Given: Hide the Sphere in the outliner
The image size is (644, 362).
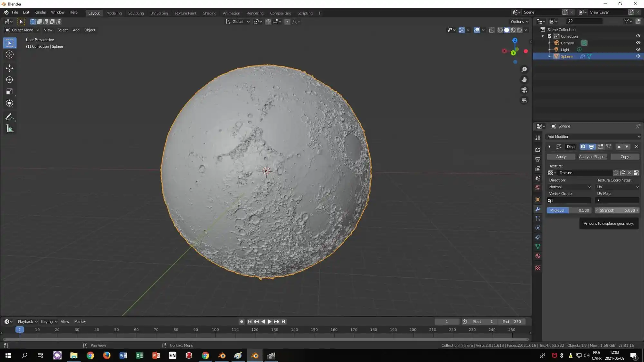Looking at the screenshot, I should [638, 56].
